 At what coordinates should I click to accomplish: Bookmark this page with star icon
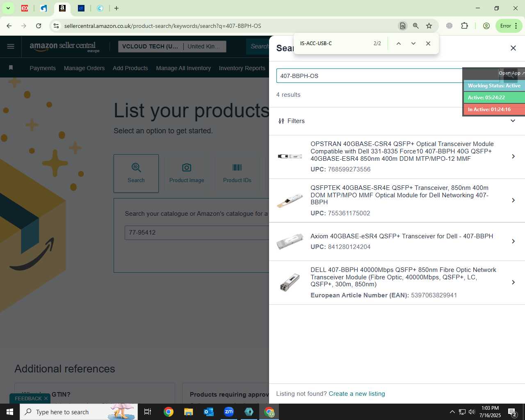pyautogui.click(x=429, y=26)
